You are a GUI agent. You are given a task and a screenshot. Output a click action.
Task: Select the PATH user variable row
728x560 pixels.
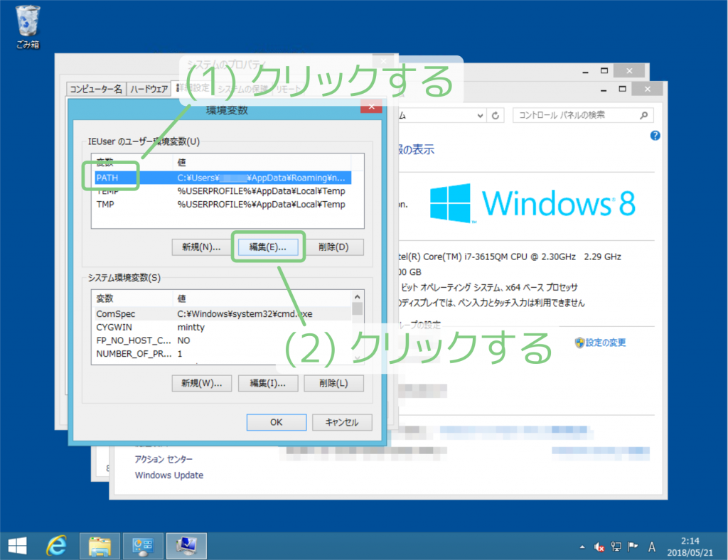pos(223,178)
